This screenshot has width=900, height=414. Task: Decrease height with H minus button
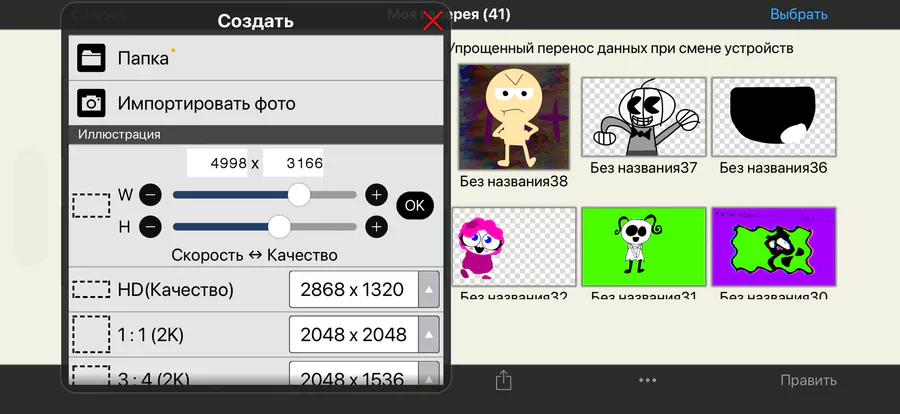[x=150, y=227]
